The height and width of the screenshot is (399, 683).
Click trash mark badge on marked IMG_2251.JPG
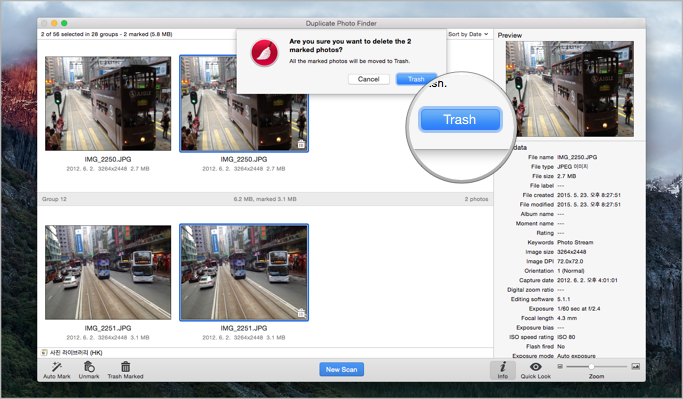pos(301,313)
